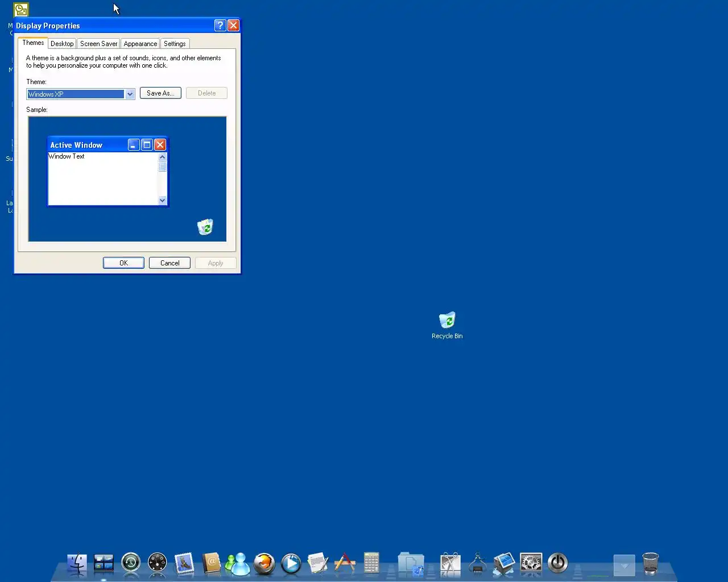Open the Applications 'A' icon in the dock
Screen dimensions: 728x582
click(345, 563)
